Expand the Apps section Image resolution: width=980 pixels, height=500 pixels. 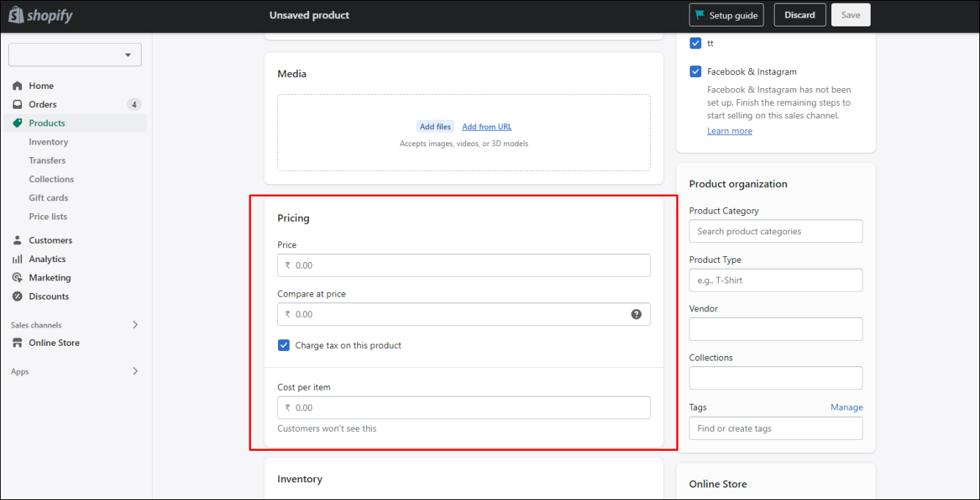135,372
